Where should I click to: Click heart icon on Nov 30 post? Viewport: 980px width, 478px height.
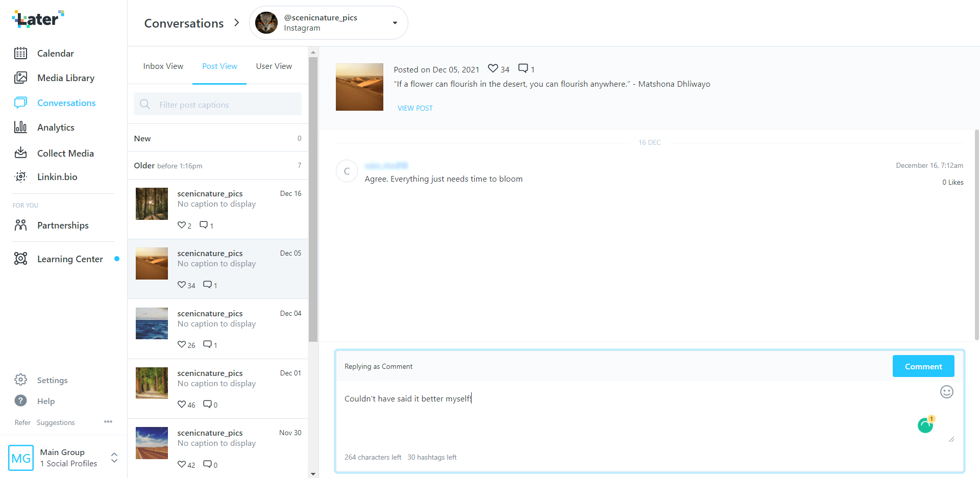[181, 464]
